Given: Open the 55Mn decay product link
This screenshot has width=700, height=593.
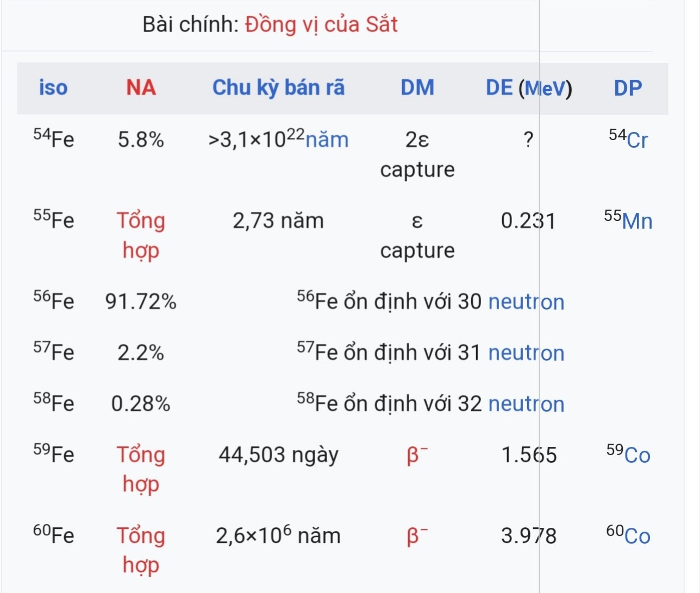Looking at the screenshot, I should point(636,222).
